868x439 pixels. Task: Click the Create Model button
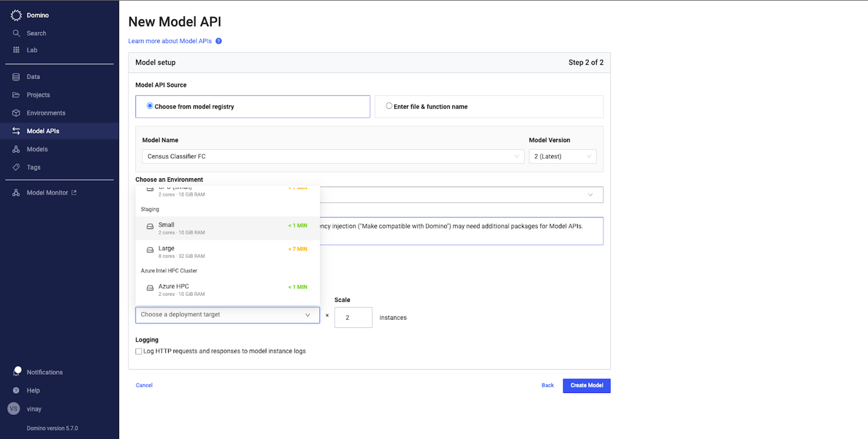tap(586, 386)
